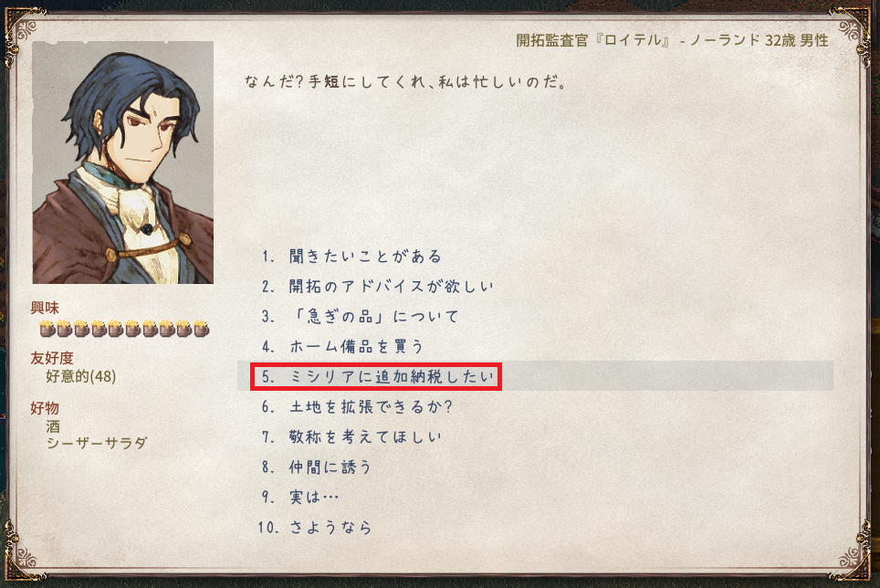Screen dimensions: 880x588
Task: Click the first beer mug interest icon
Action: point(47,328)
